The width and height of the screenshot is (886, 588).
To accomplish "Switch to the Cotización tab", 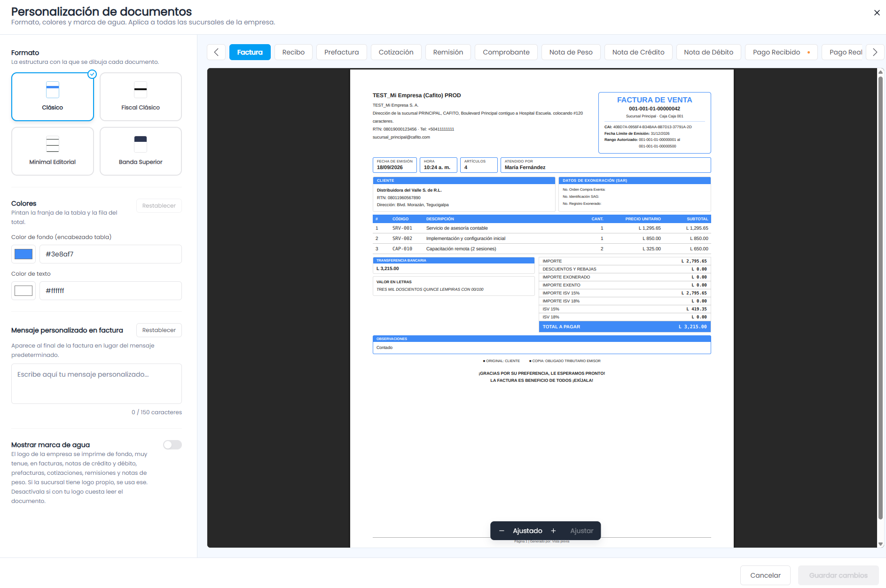I will point(396,52).
